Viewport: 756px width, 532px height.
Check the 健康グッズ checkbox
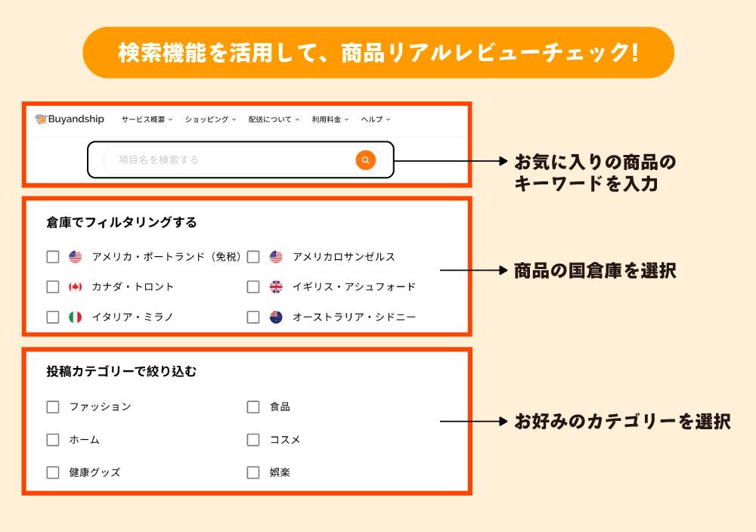coord(53,473)
